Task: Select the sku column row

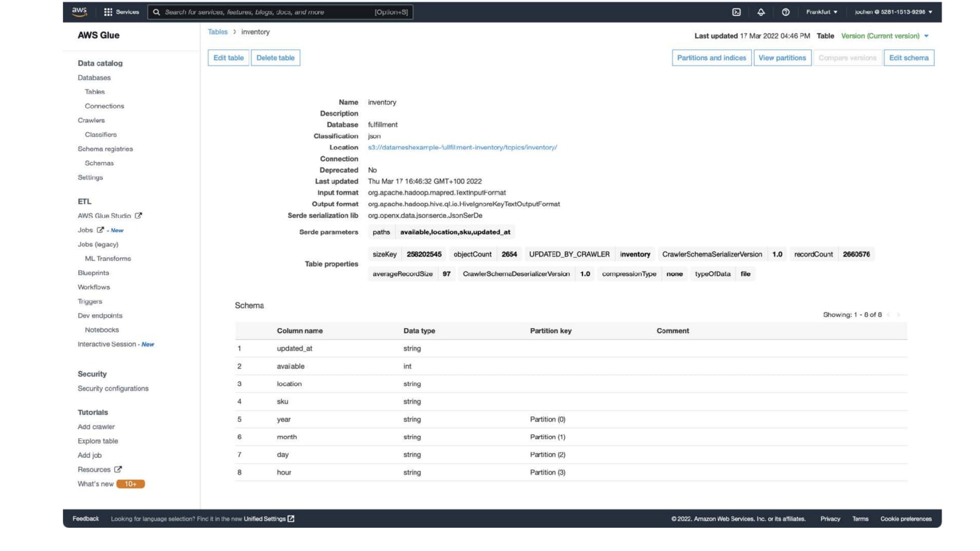Action: (571, 402)
